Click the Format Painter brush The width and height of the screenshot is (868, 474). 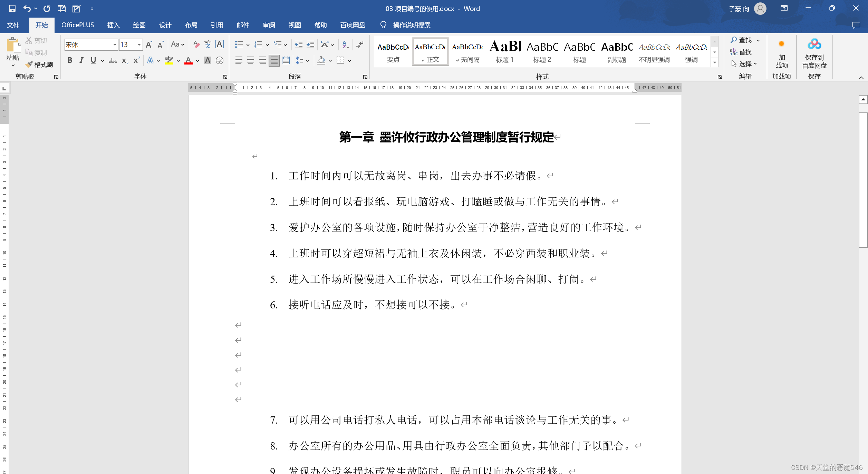tap(29, 65)
